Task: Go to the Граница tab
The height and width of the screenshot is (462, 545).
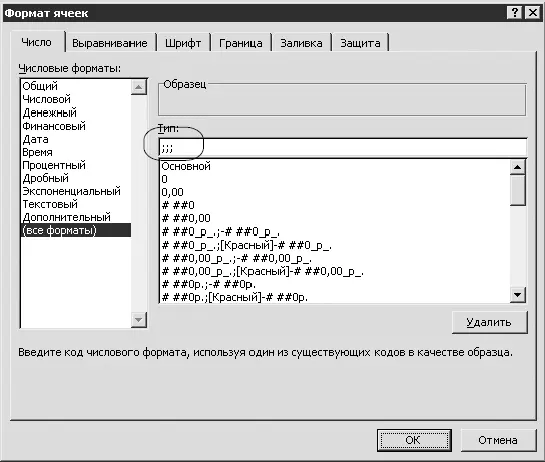Action: click(241, 43)
